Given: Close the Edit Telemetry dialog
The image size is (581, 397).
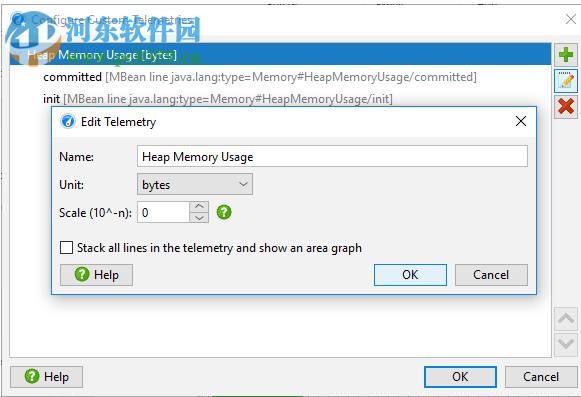Looking at the screenshot, I should click(521, 121).
